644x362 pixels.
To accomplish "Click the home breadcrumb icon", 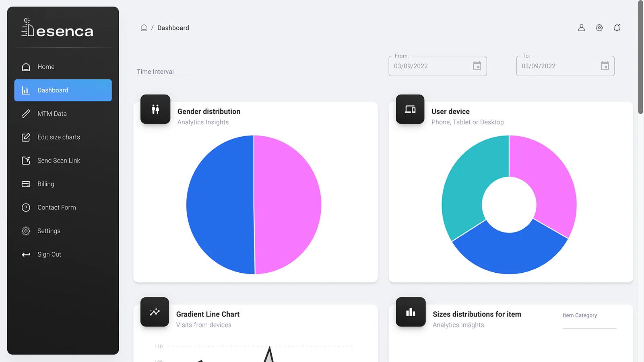I will [144, 28].
